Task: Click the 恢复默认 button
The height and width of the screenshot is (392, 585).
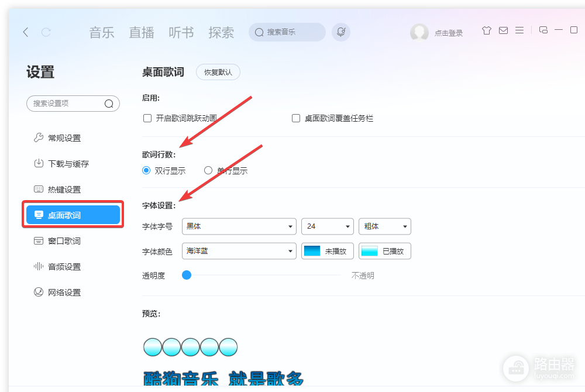Action: tap(218, 72)
